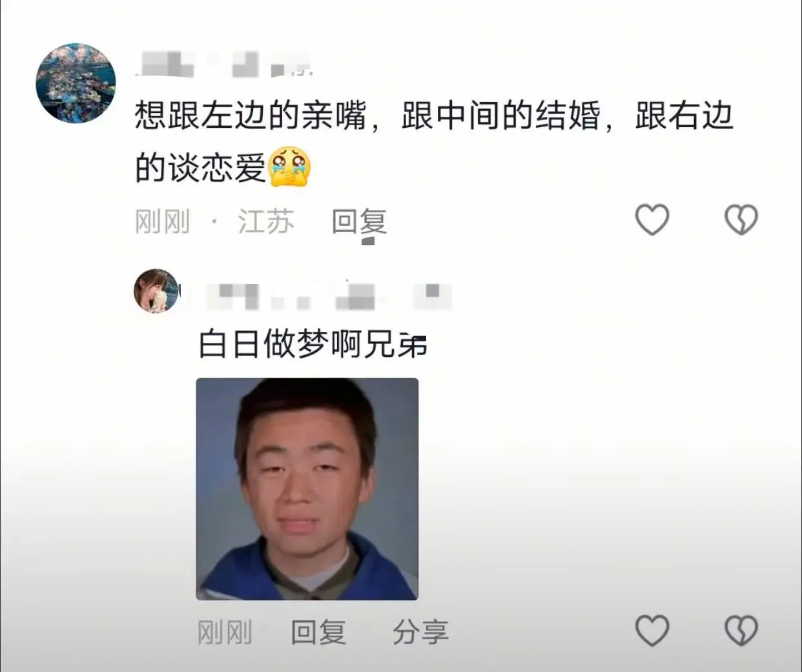Tap the 刚刚 timestamp beside 江苏

point(163,221)
